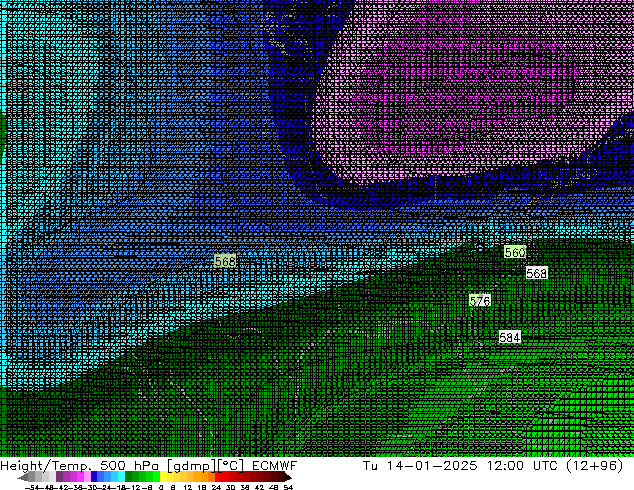The height and width of the screenshot is (490, 634).
Task: Click the 584 contour height label
Action: pos(510,337)
